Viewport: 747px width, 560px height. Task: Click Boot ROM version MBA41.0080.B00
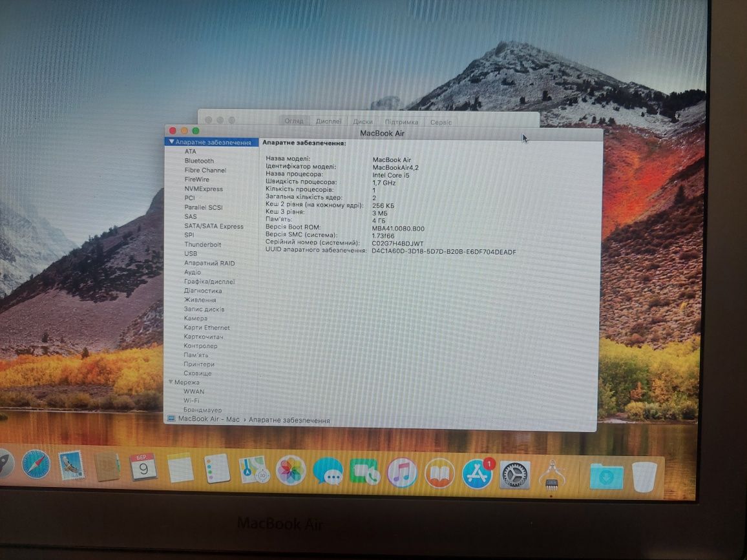(398, 229)
